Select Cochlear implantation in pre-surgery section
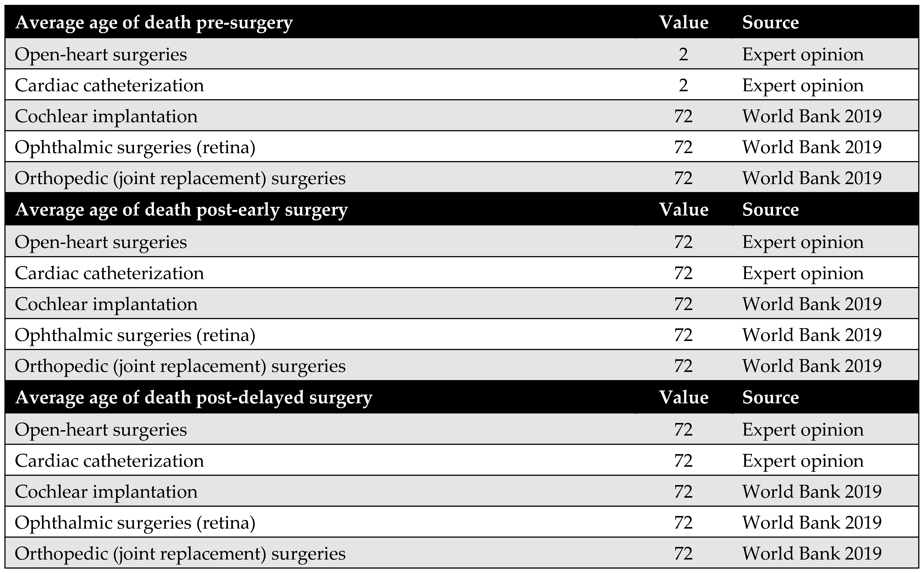Image resolution: width=924 pixels, height=573 pixels. click(x=106, y=116)
